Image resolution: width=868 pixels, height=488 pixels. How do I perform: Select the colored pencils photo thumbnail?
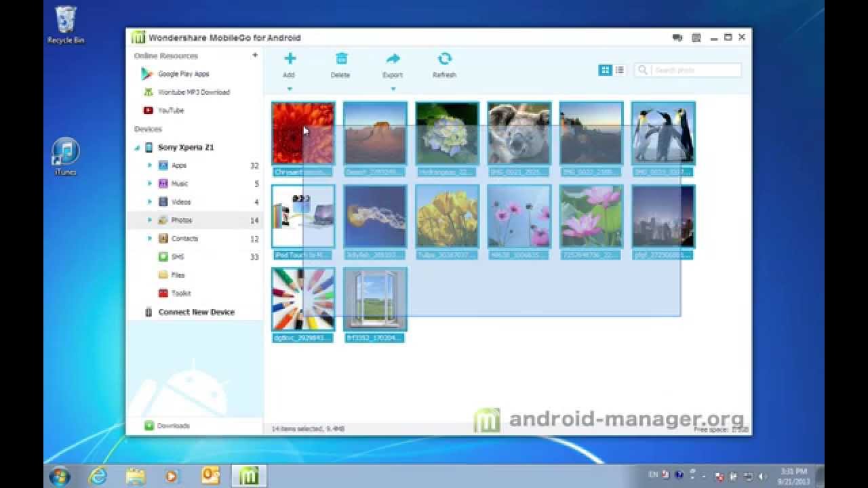303,299
